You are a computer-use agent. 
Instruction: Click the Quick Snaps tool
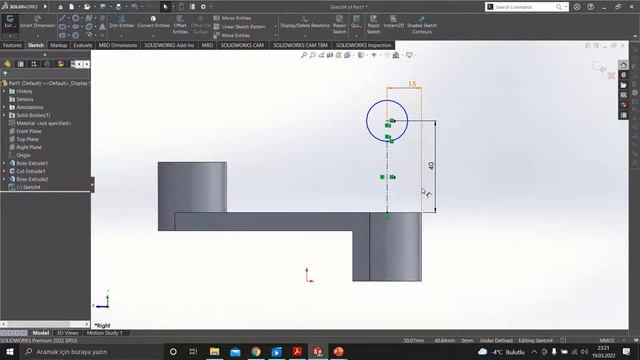[356, 22]
